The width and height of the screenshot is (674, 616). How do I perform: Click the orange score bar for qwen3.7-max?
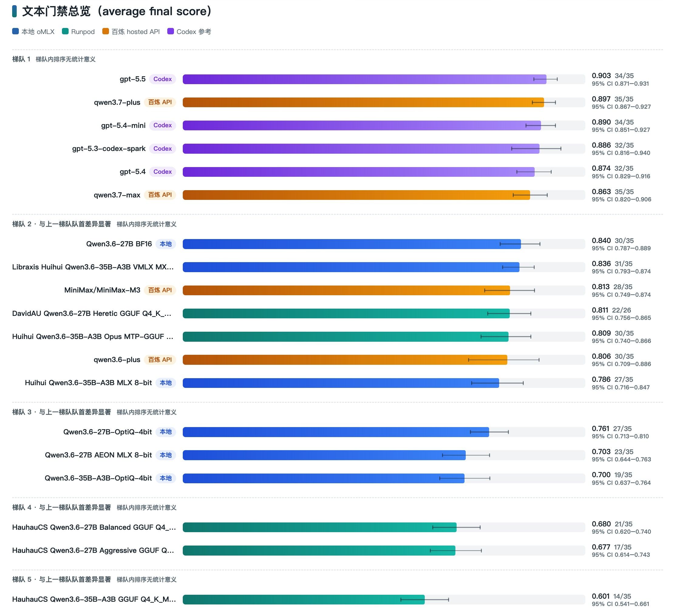coord(356,195)
